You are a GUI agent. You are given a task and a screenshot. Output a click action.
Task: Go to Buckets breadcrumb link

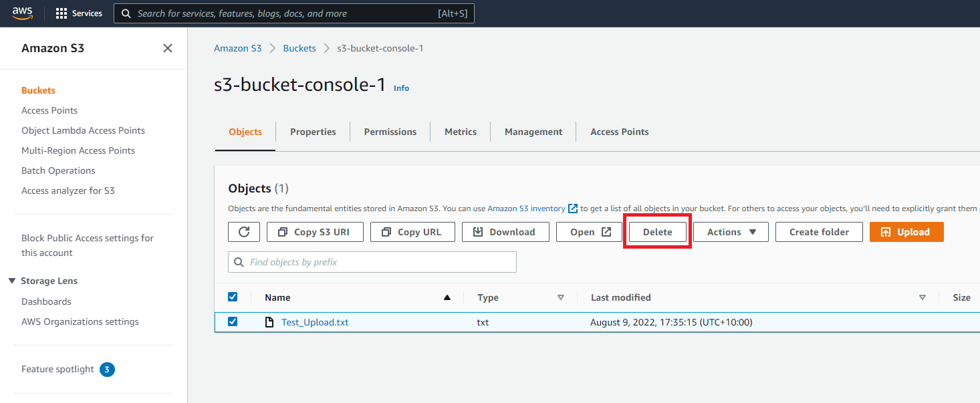click(299, 48)
